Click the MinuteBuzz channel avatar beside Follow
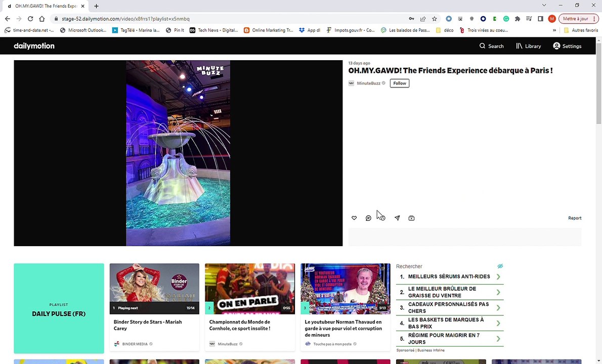Screen dimensions: 602x364 (x=351, y=83)
